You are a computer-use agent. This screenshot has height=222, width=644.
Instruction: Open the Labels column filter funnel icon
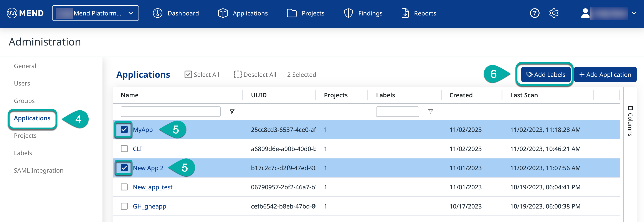click(x=430, y=111)
